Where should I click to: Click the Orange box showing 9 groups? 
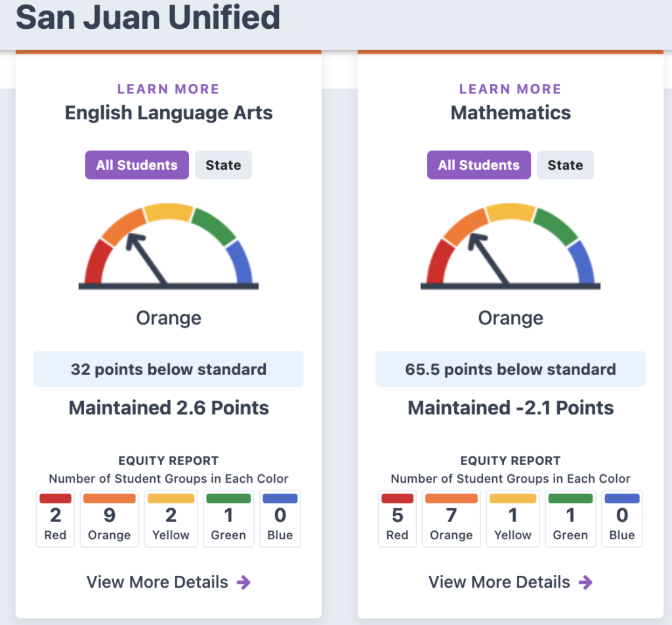pos(109,518)
